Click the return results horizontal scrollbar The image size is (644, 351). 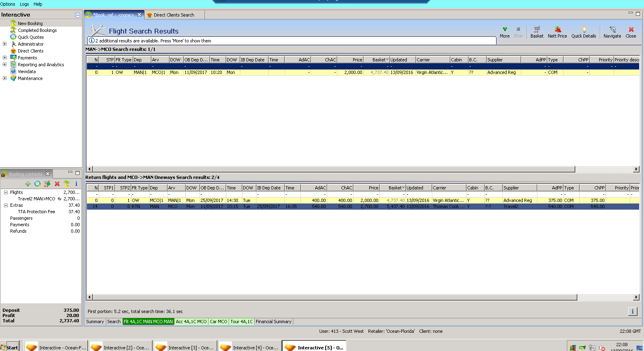coord(335,297)
